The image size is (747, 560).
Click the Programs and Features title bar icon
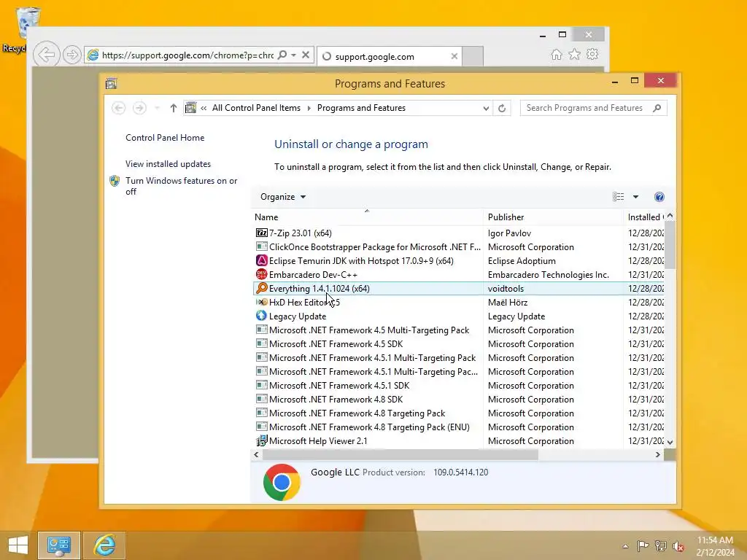pyautogui.click(x=111, y=84)
